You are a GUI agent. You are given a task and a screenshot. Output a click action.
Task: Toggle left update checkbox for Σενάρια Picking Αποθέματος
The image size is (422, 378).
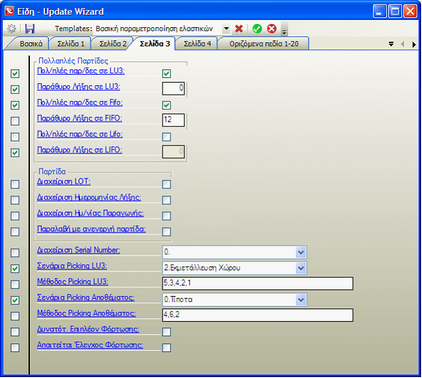pos(15,300)
